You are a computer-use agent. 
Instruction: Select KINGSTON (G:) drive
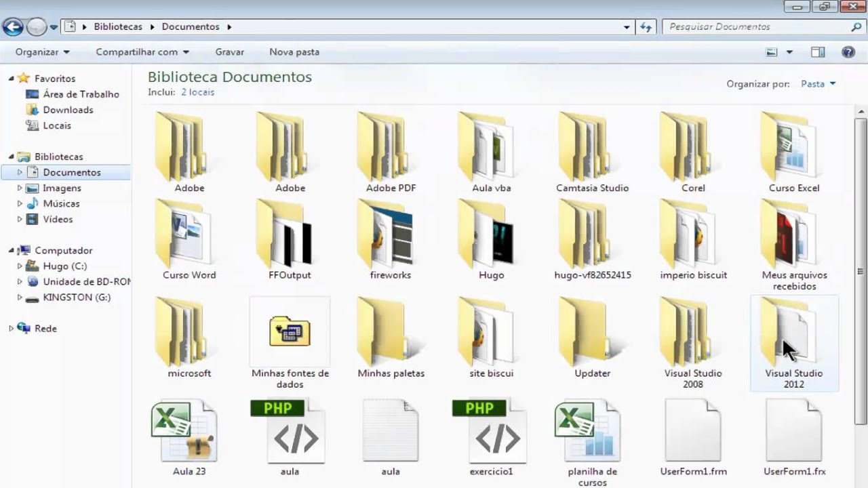click(x=77, y=298)
